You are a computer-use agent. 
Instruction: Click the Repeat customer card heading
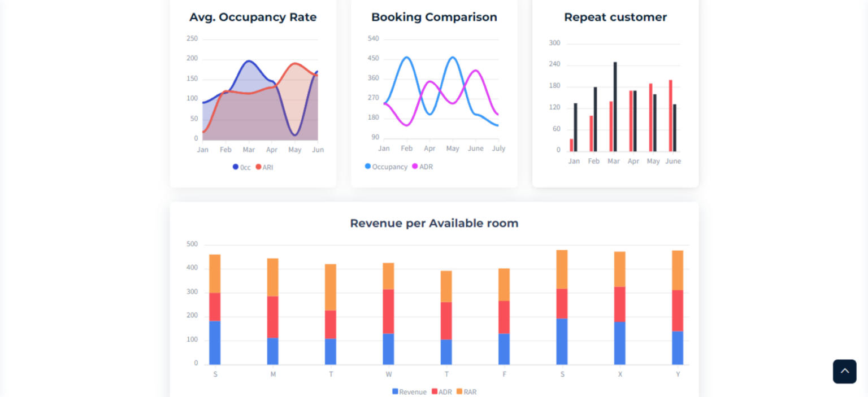[x=615, y=17]
